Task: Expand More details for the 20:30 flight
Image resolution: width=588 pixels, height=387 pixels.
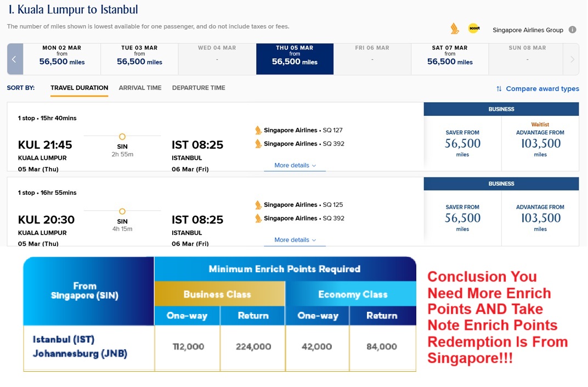Action: [295, 240]
